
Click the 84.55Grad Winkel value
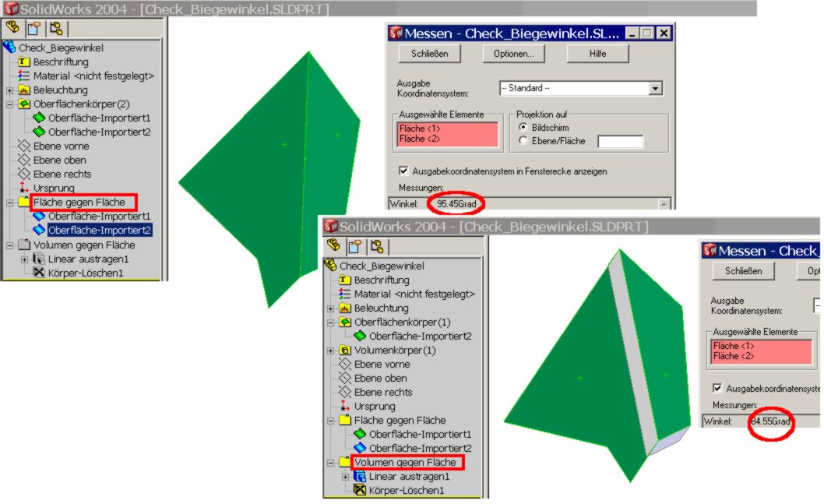[770, 421]
